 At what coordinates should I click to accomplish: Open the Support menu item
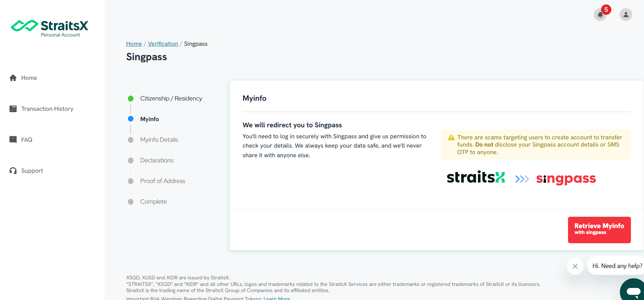[32, 171]
